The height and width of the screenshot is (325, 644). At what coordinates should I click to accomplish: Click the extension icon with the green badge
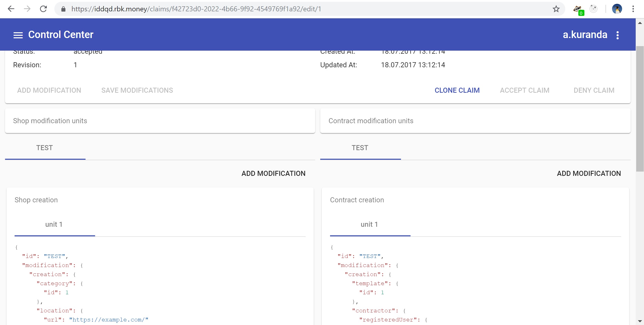(578, 10)
